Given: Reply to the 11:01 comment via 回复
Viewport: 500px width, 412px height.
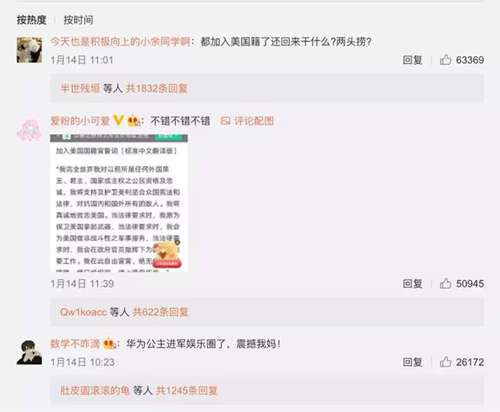Looking at the screenshot, I should tap(412, 60).
